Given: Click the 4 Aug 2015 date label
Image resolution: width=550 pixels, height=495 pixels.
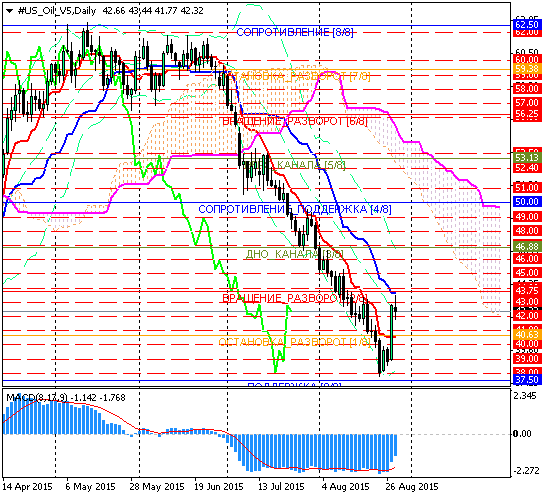Looking at the screenshot, I should (x=345, y=487).
